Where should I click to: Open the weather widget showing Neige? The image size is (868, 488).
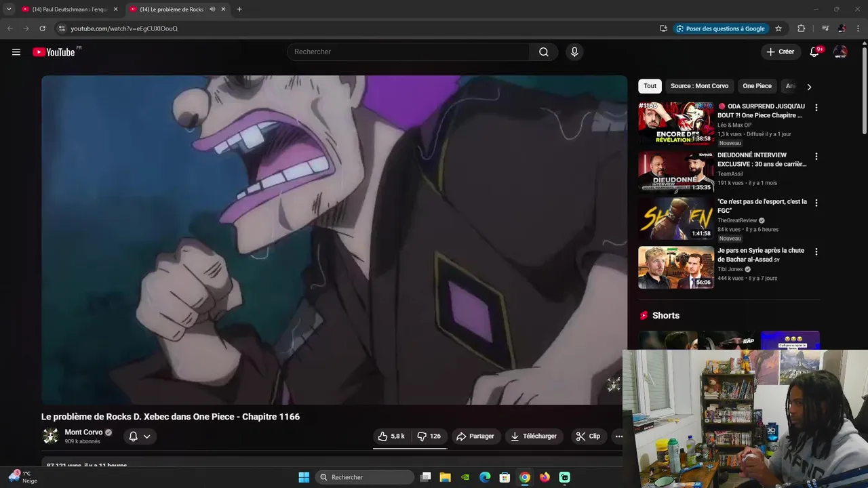pos(22,477)
